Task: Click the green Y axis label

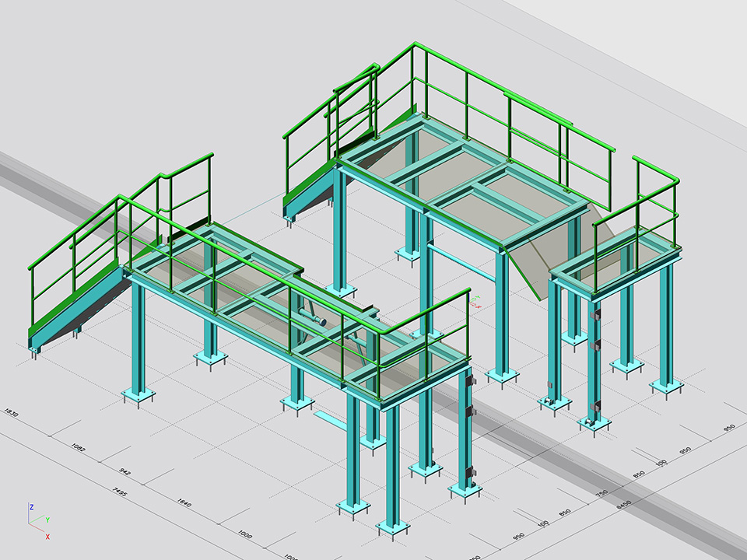Action: click(47, 519)
